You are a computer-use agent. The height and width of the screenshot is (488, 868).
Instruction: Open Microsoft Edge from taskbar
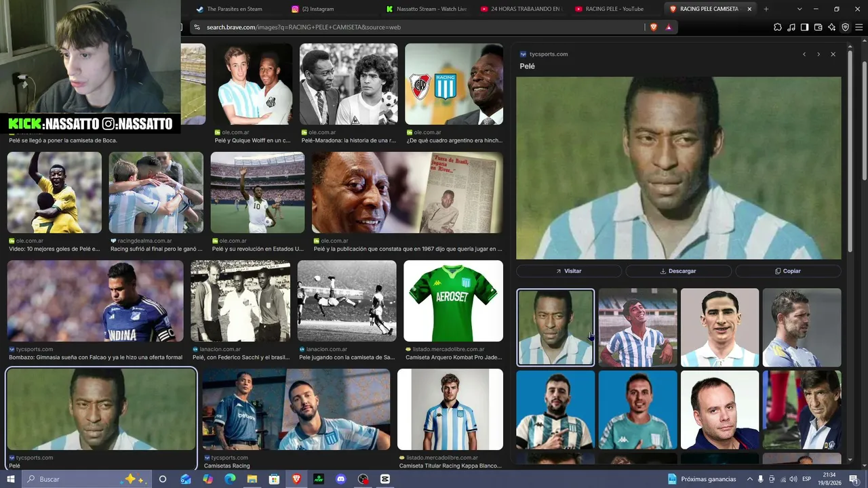click(x=230, y=479)
